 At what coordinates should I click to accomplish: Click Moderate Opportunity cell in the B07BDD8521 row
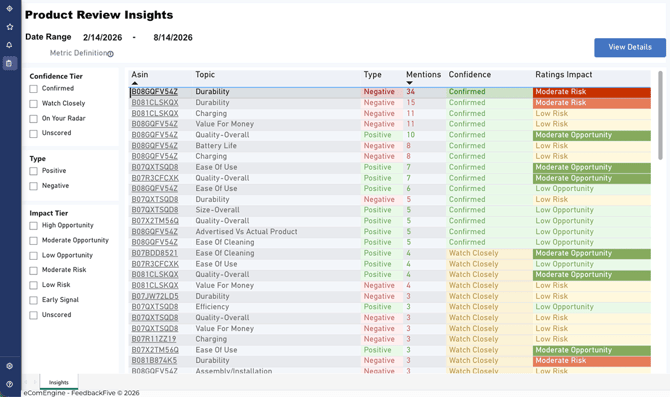pos(592,253)
